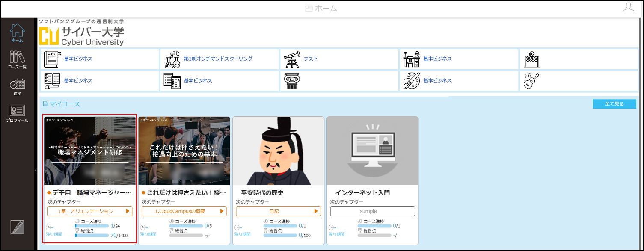644x251 pixels.
Task: Click the 0/100 総得点 score bar
Action: pos(280,235)
